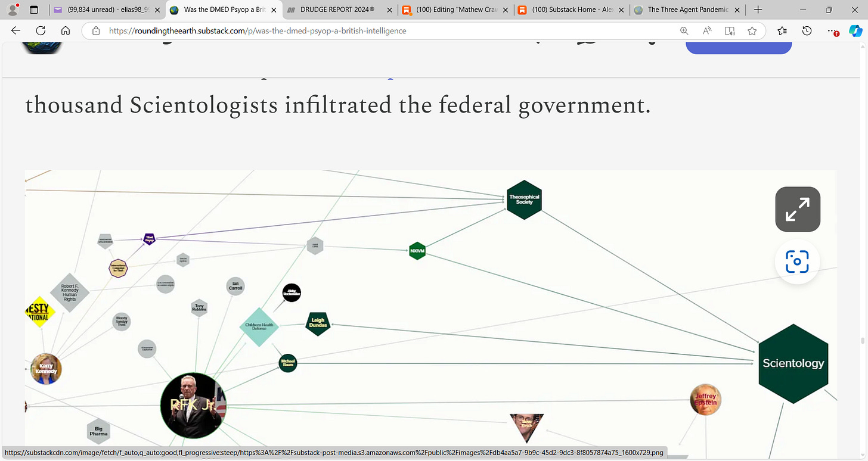Click the Scientology hexagon node
Viewport: 868px width, 461px height.
coord(793,363)
